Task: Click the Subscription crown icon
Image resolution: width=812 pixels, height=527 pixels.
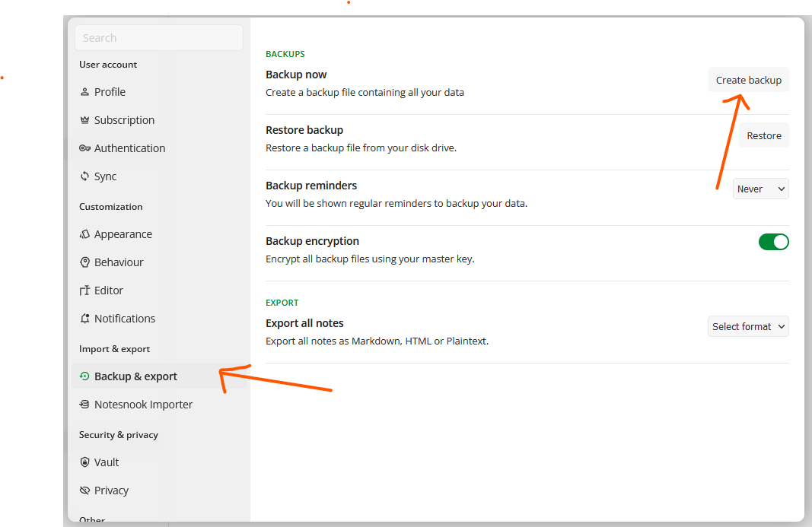Action: tap(84, 120)
